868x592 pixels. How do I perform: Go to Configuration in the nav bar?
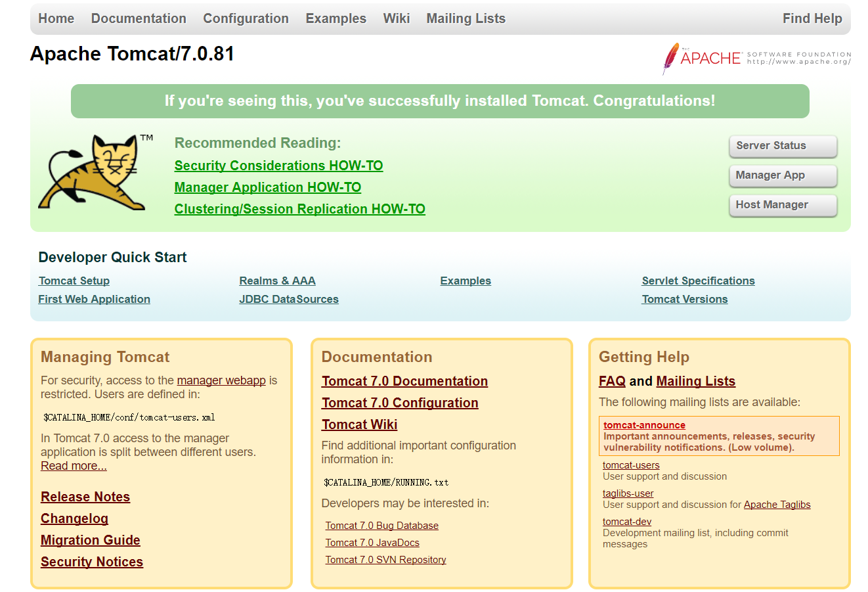pos(246,18)
